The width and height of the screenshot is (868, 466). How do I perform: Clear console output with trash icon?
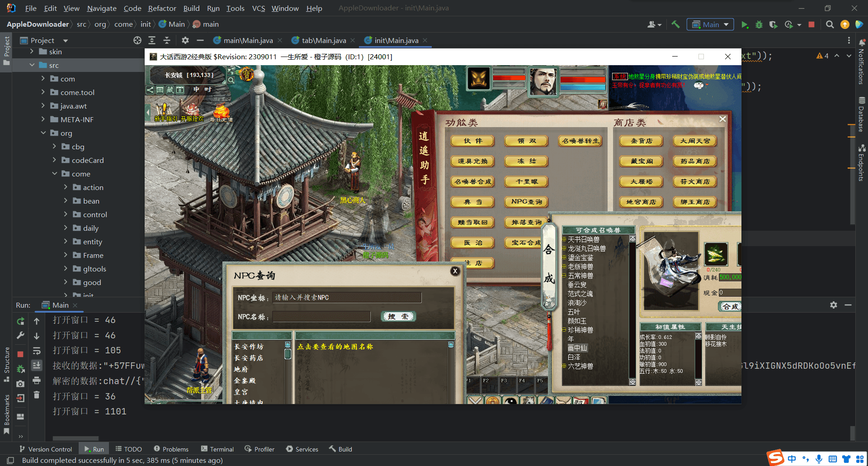[x=37, y=395]
